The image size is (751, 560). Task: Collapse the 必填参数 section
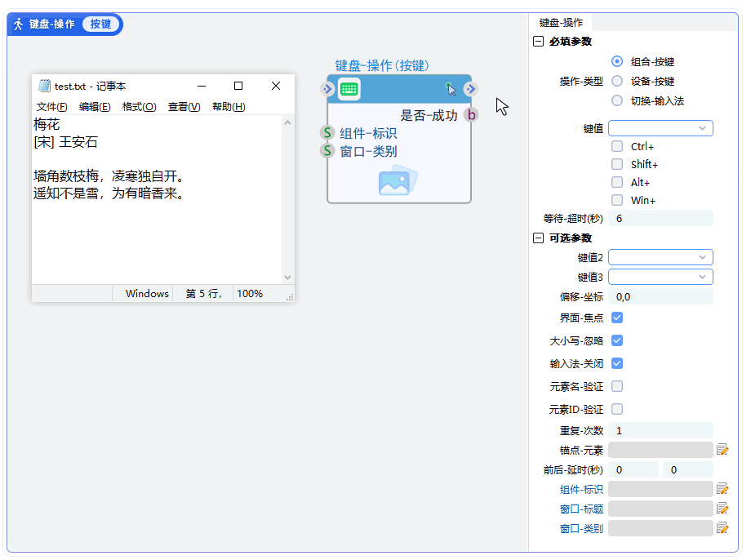coord(538,41)
